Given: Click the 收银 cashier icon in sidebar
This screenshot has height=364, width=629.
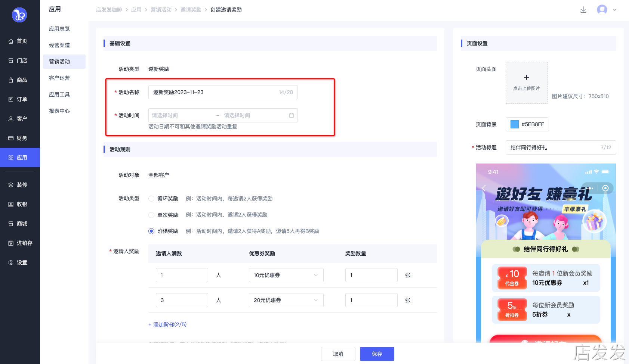Looking at the screenshot, I should coord(11,205).
